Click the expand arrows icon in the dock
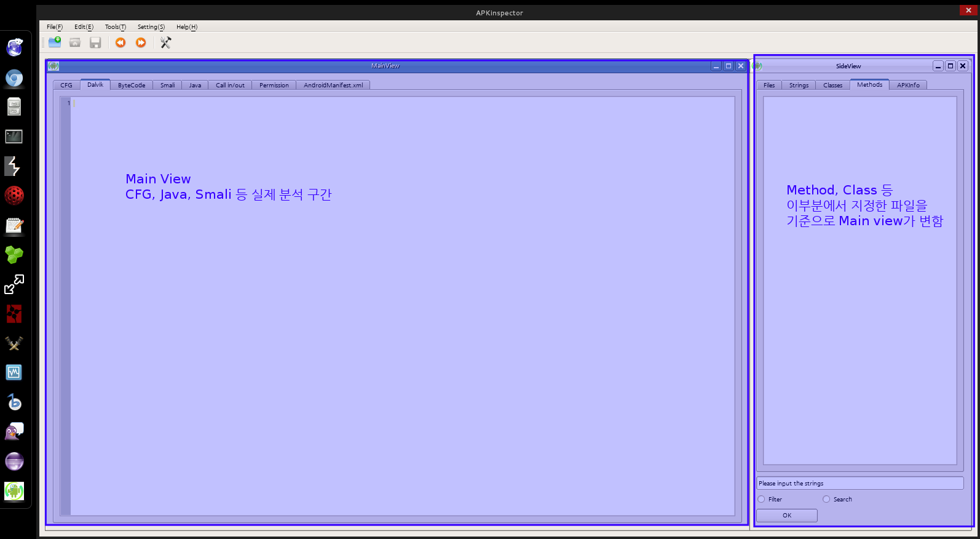 (14, 284)
